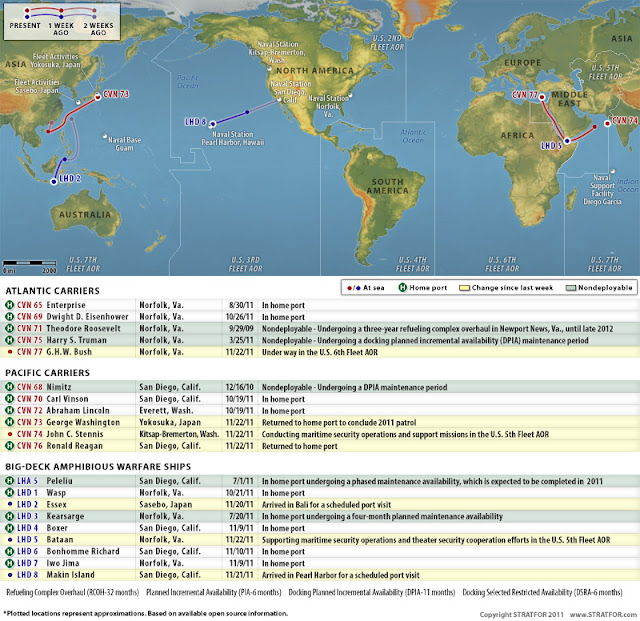Click 'Sasebo, Japan' in the LHD 2 Essex row

click(x=165, y=505)
